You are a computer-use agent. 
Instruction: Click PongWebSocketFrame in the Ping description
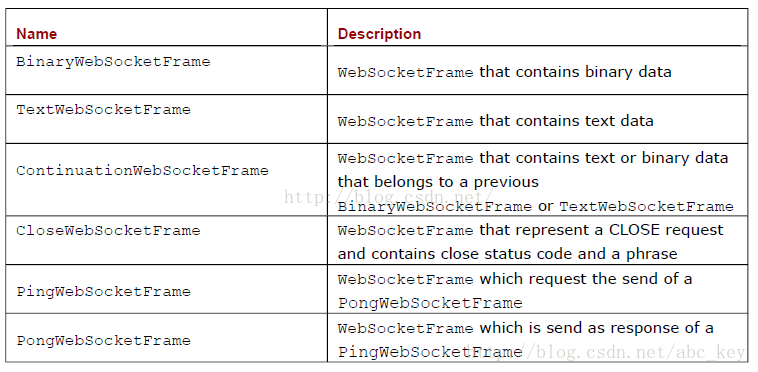pyautogui.click(x=430, y=303)
